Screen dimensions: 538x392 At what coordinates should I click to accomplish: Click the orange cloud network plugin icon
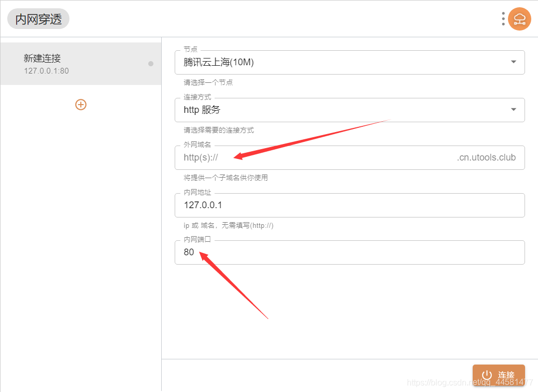[519, 19]
